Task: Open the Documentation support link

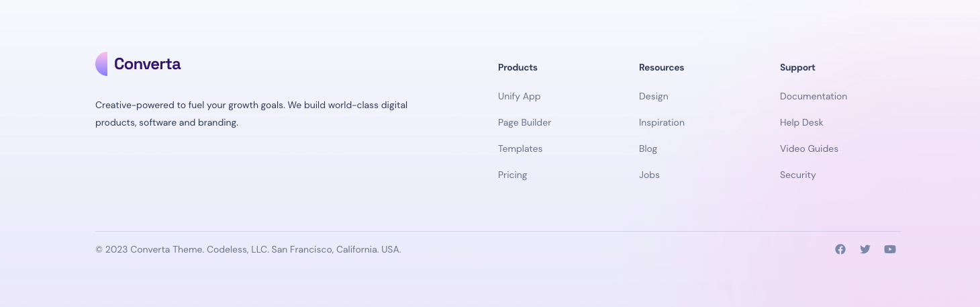Action: pyautogui.click(x=814, y=96)
